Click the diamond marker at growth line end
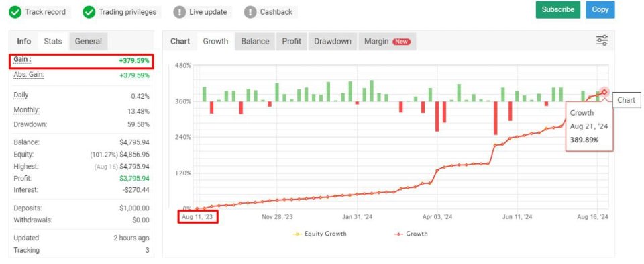This screenshot has width=644, height=264. click(x=604, y=92)
